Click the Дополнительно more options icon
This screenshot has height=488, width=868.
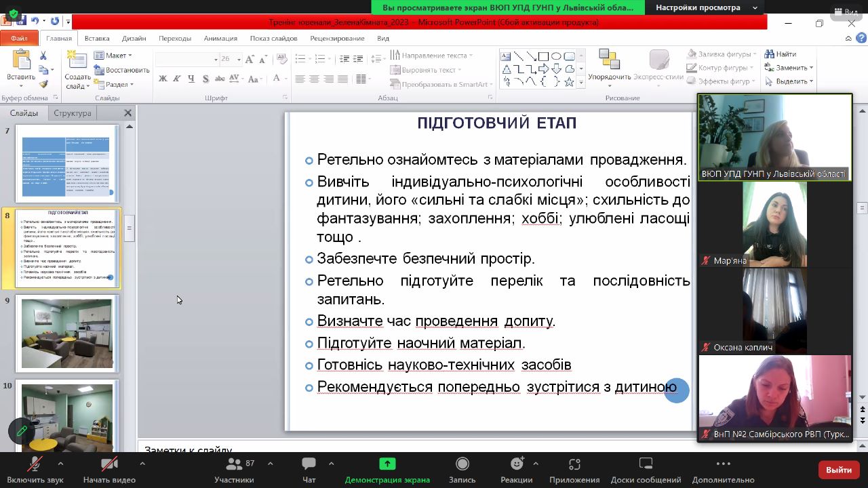tap(723, 465)
